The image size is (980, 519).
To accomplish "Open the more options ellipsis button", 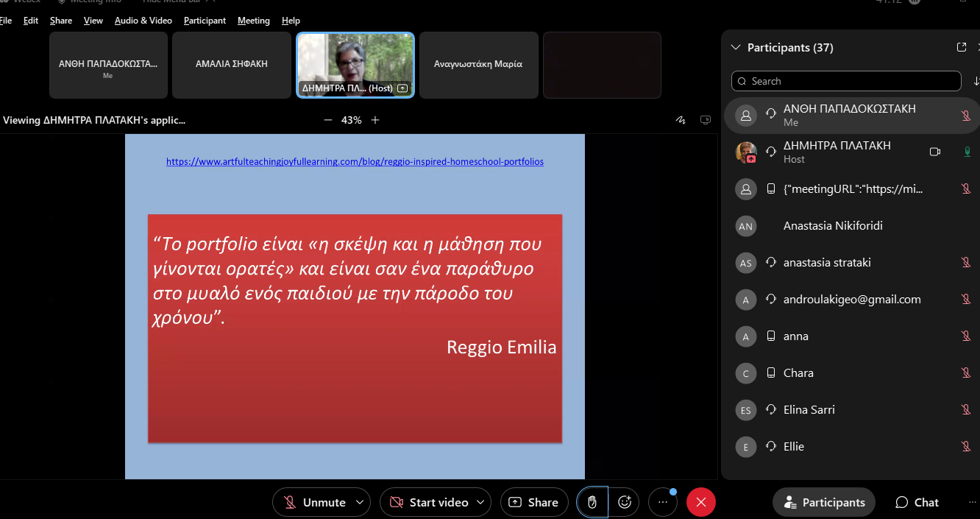I will coord(663,502).
